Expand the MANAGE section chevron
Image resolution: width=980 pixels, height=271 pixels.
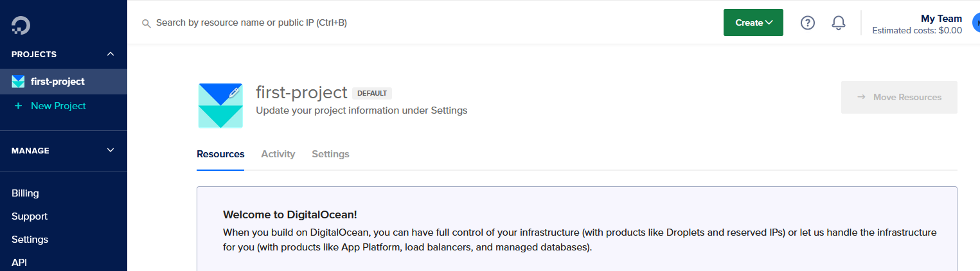[111, 150]
